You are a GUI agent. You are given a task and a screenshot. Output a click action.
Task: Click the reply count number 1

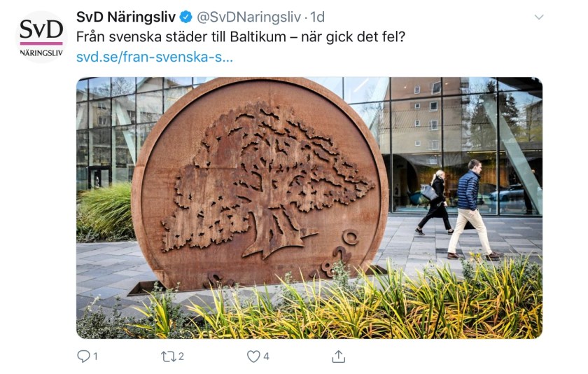[96, 356]
